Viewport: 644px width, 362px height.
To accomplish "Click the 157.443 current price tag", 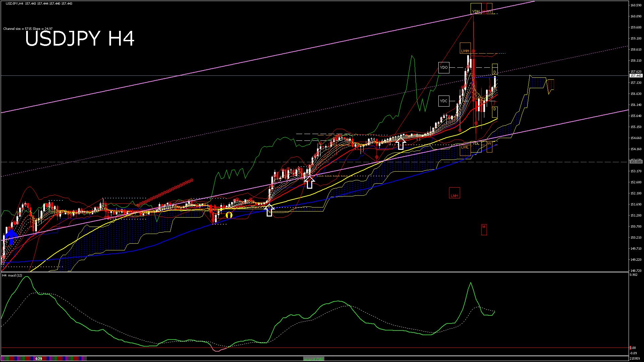I will [636, 76].
